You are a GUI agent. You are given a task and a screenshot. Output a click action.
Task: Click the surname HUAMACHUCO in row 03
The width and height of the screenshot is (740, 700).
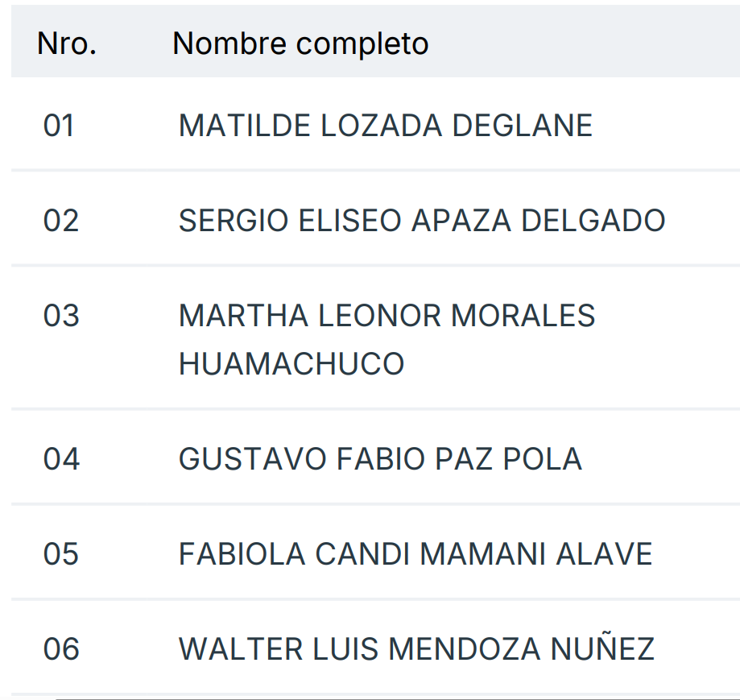pyautogui.click(x=291, y=364)
